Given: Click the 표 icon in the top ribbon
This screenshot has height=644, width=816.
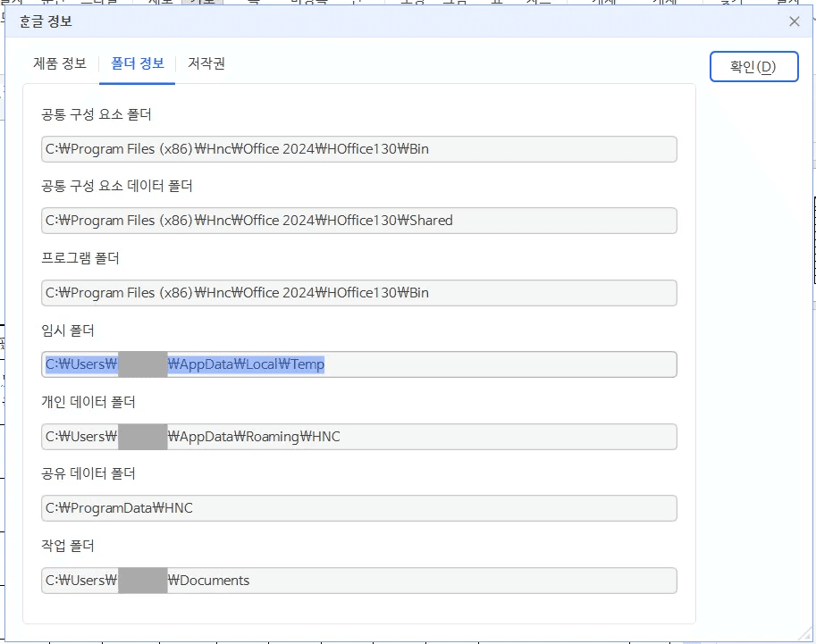Looking at the screenshot, I should point(498,3).
